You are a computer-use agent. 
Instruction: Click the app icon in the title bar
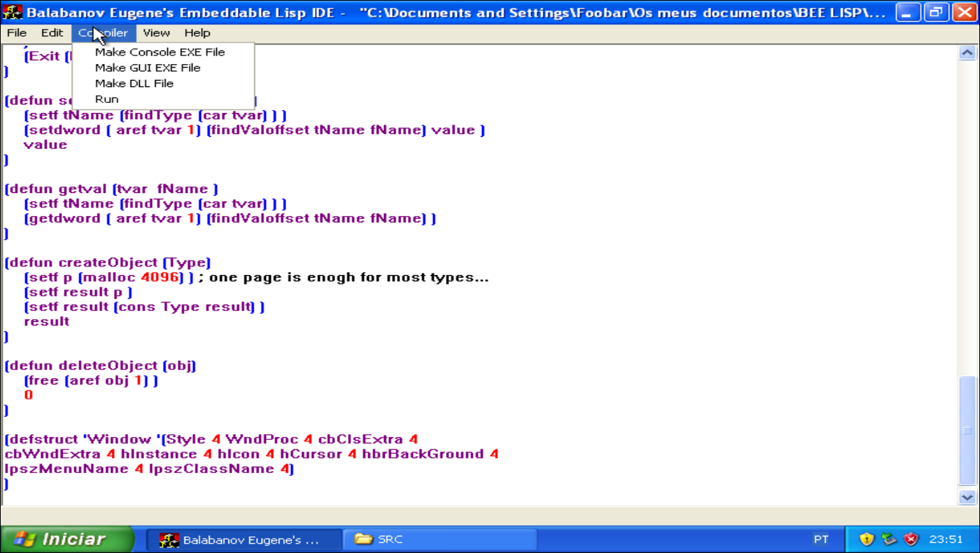pos(12,12)
